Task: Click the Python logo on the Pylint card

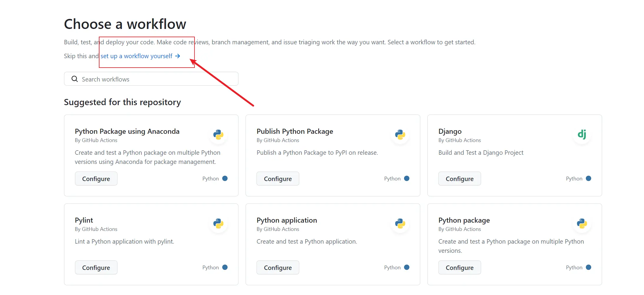Action: (x=218, y=224)
